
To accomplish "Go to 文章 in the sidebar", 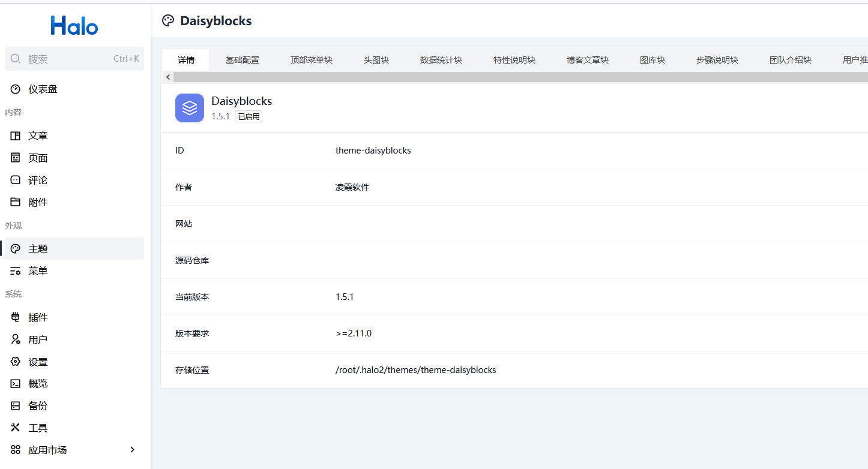I will (x=74, y=136).
